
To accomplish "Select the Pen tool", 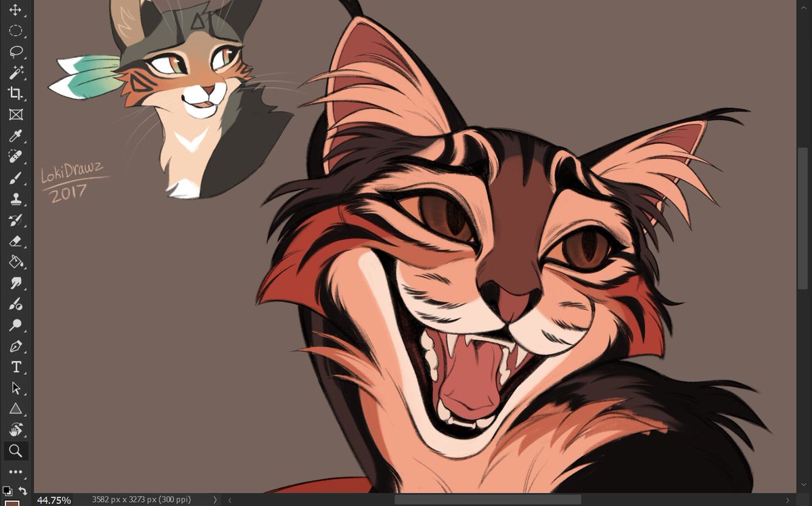I will 15,346.
